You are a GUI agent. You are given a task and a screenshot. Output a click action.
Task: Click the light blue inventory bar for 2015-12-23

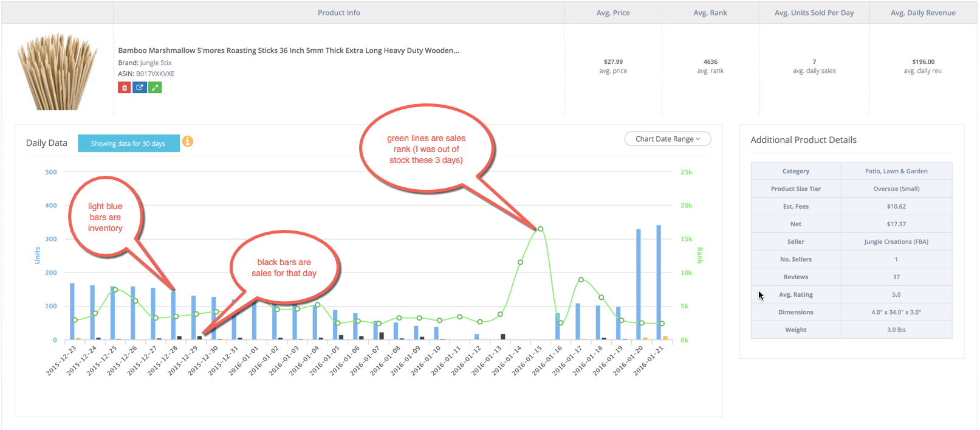pos(72,311)
